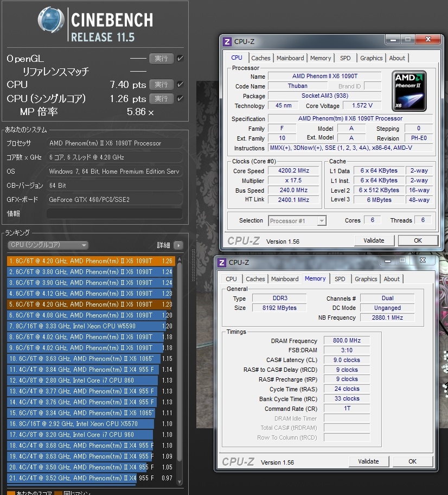
Task: Click OK in lower CPU-Z window
Action: click(x=413, y=461)
